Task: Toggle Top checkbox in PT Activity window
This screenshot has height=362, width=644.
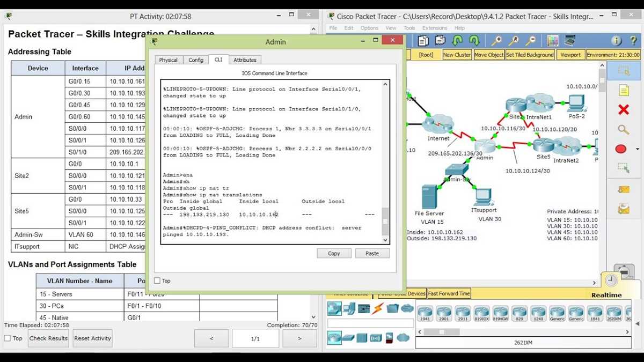Action: pos(8,338)
